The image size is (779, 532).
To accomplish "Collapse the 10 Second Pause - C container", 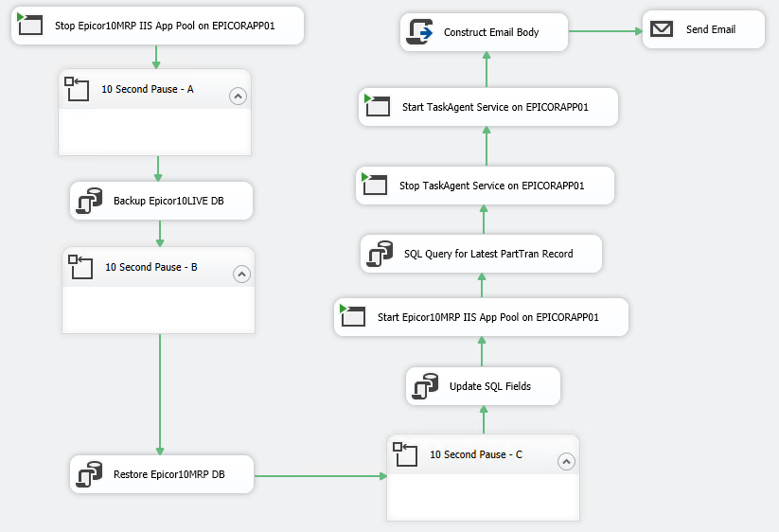I will pos(566,461).
